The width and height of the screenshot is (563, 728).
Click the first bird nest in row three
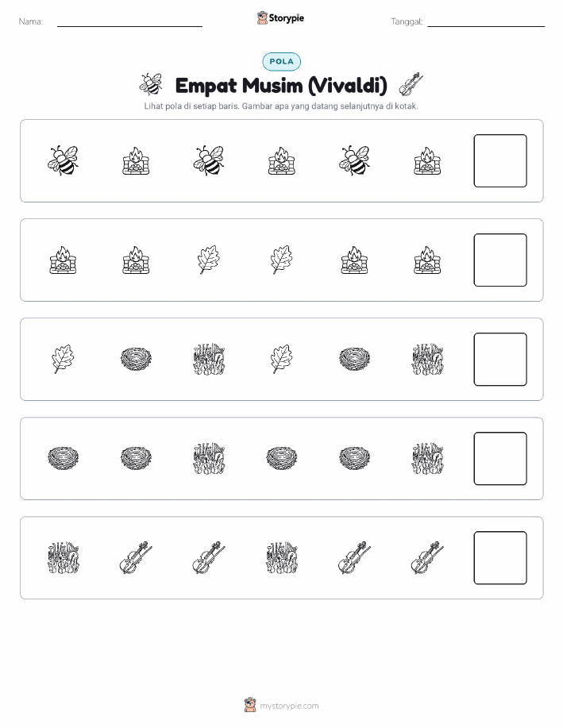(136, 360)
